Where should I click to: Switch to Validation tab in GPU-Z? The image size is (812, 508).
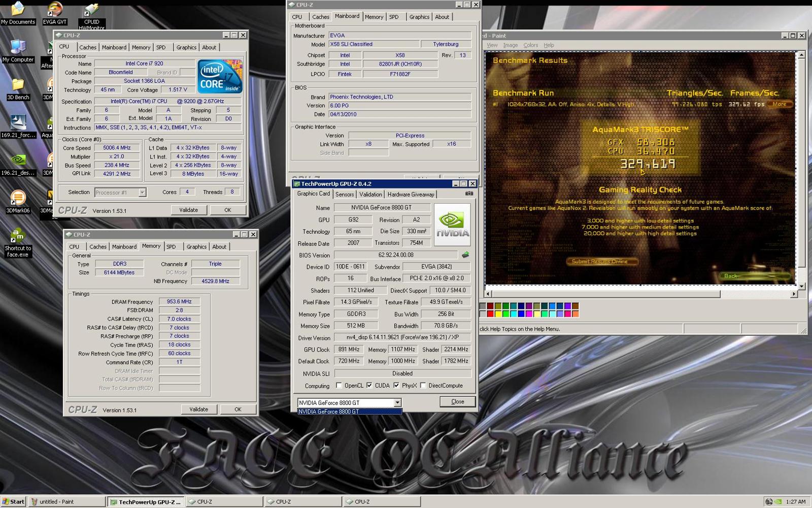(x=370, y=194)
